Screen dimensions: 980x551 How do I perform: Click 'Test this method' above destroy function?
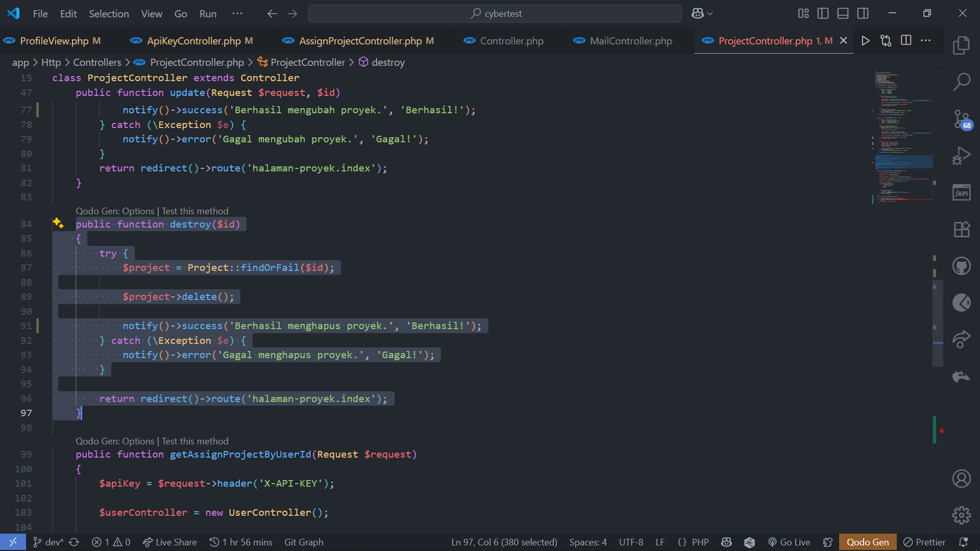pos(195,211)
